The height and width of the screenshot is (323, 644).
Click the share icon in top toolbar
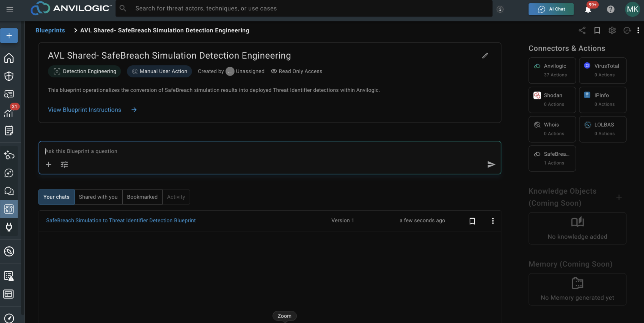coord(582,30)
